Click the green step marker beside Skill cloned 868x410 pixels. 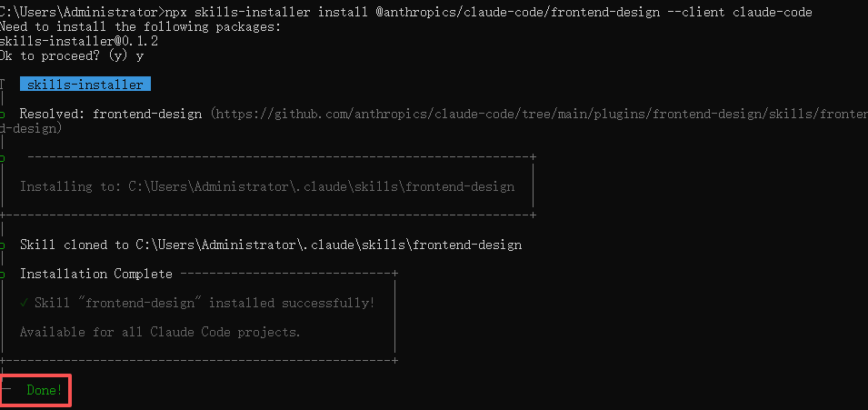tap(4, 245)
